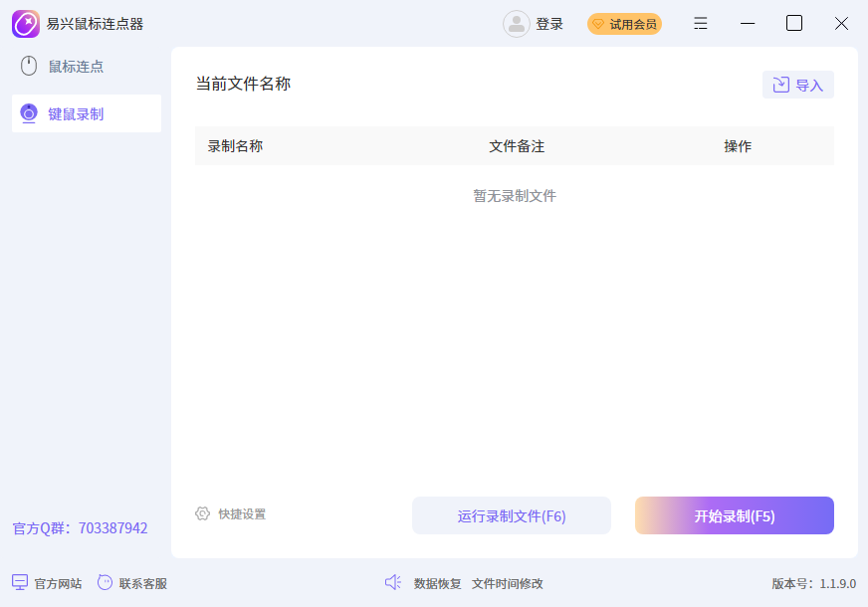The width and height of the screenshot is (868, 607).
Task: Click the 易兴鼠标连点器 app logo icon
Action: pos(26,24)
